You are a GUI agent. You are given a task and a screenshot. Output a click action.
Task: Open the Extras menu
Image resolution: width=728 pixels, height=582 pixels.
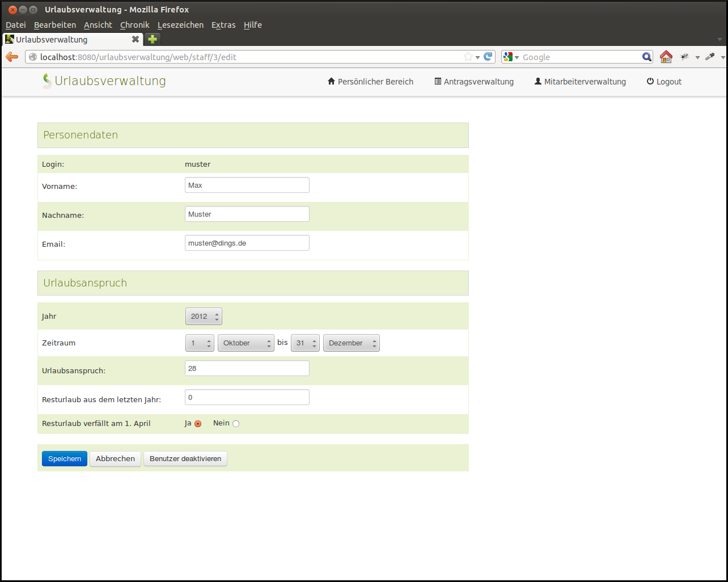coord(223,25)
